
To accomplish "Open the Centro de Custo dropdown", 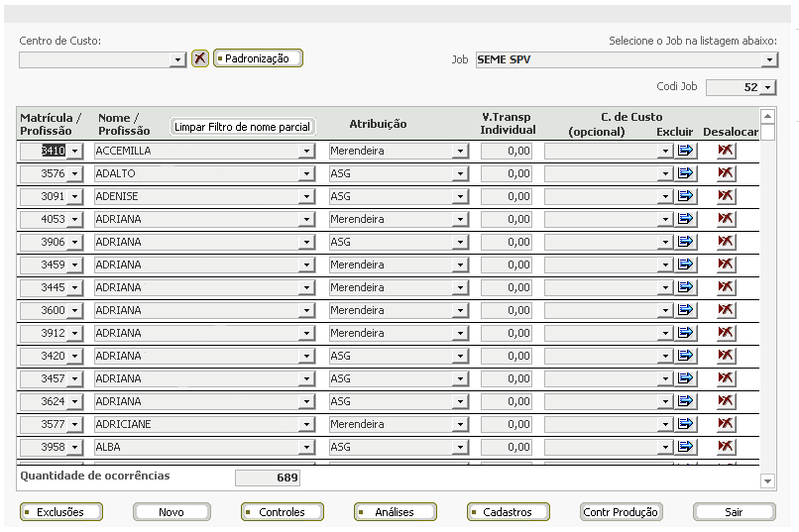I will (x=177, y=60).
